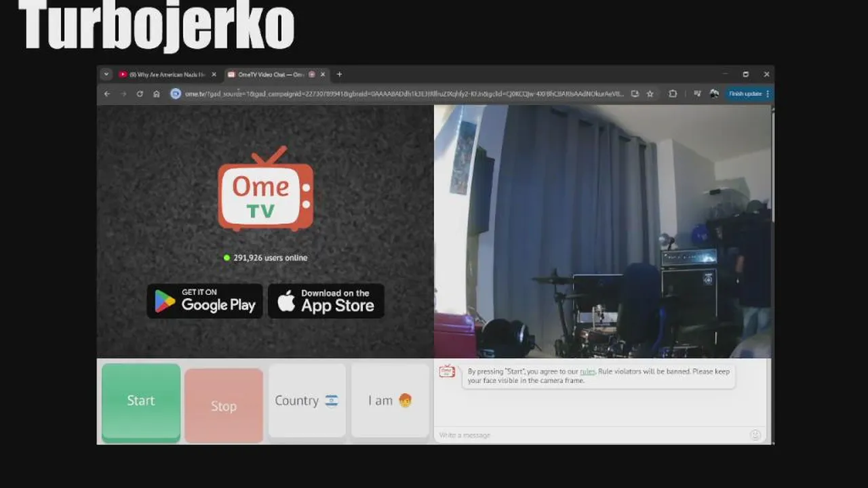Click the install/cast icon in address bar
Screen dimensions: 868x488
[x=635, y=94]
